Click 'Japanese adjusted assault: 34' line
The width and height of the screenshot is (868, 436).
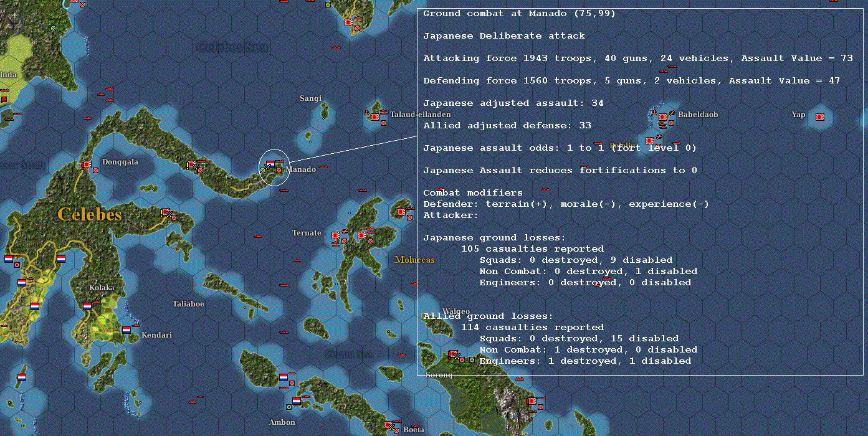[x=513, y=103]
